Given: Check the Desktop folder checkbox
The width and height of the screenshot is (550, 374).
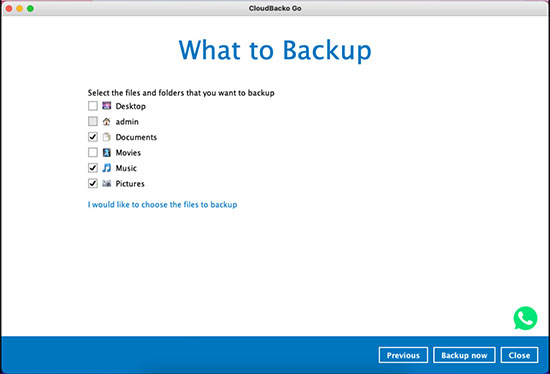Looking at the screenshot, I should (x=93, y=106).
